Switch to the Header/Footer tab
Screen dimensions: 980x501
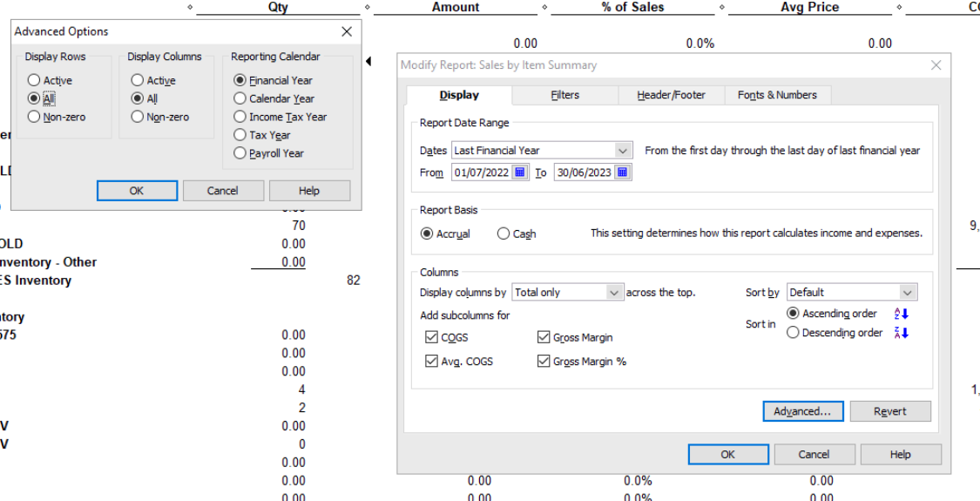tap(672, 95)
